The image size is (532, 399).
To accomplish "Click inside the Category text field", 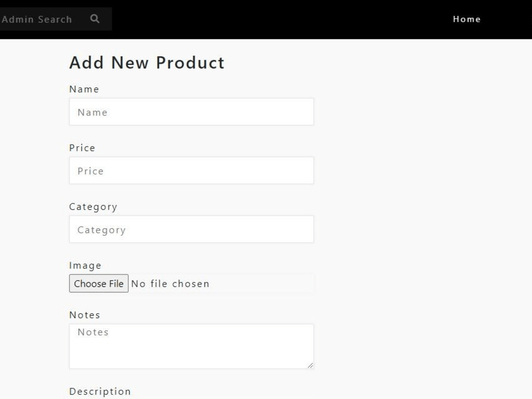I will [x=190, y=229].
